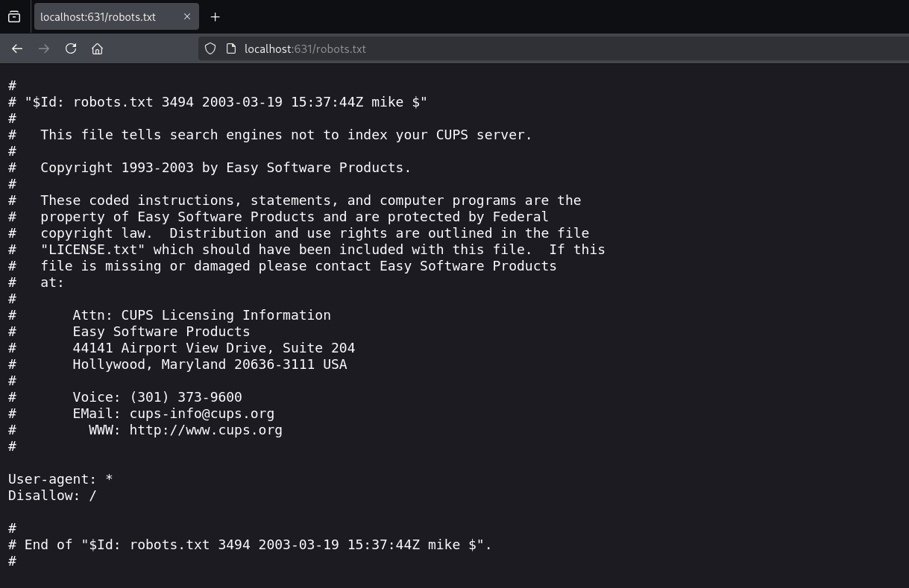Viewport: 909px width, 588px height.
Task: Click the "Disallow: /" line
Action: [52, 496]
